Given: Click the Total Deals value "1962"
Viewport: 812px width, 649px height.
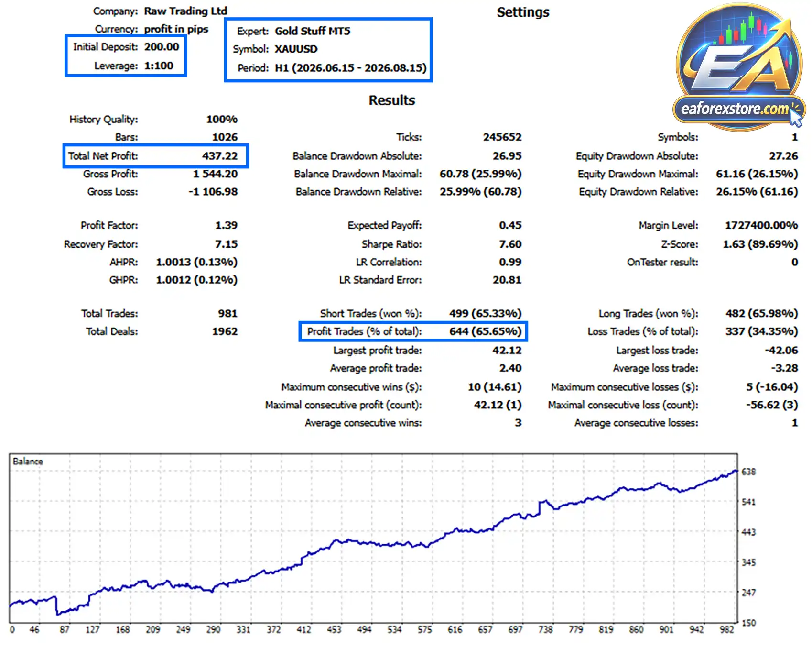Looking at the screenshot, I should 225,331.
